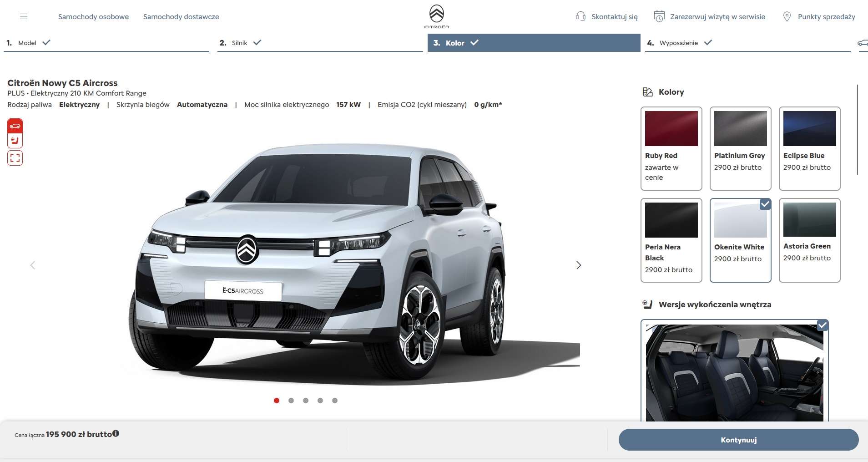
Task: Select the blue interior trim thumbnail
Action: coord(735,372)
